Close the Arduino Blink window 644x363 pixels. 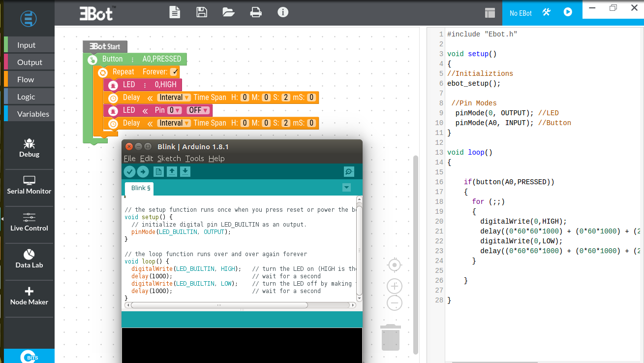pyautogui.click(x=129, y=146)
